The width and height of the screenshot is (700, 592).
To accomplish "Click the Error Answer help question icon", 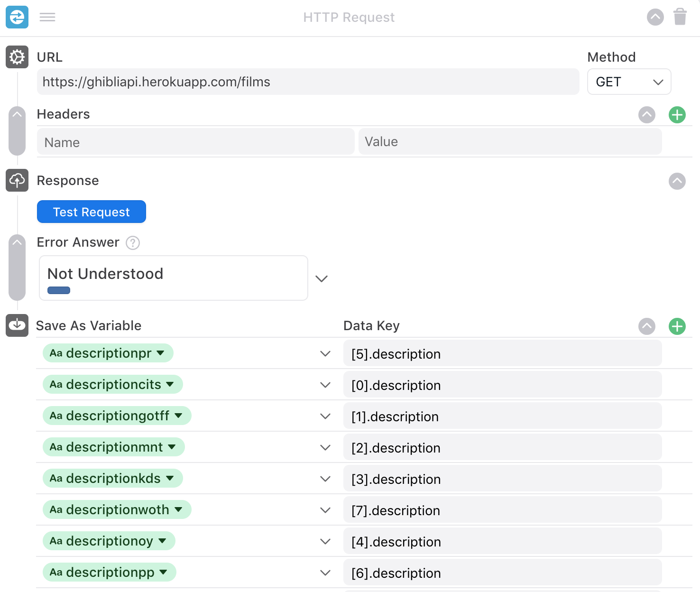I will [x=133, y=243].
